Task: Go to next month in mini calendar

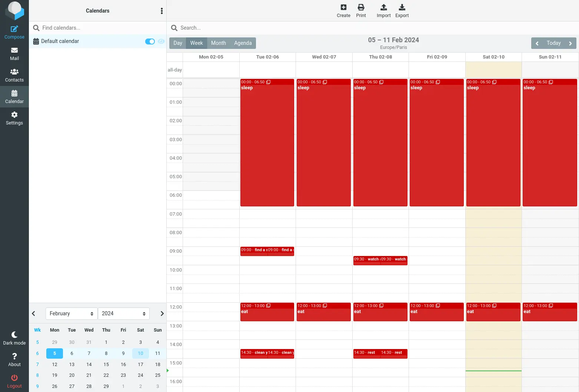Action: coord(162,313)
